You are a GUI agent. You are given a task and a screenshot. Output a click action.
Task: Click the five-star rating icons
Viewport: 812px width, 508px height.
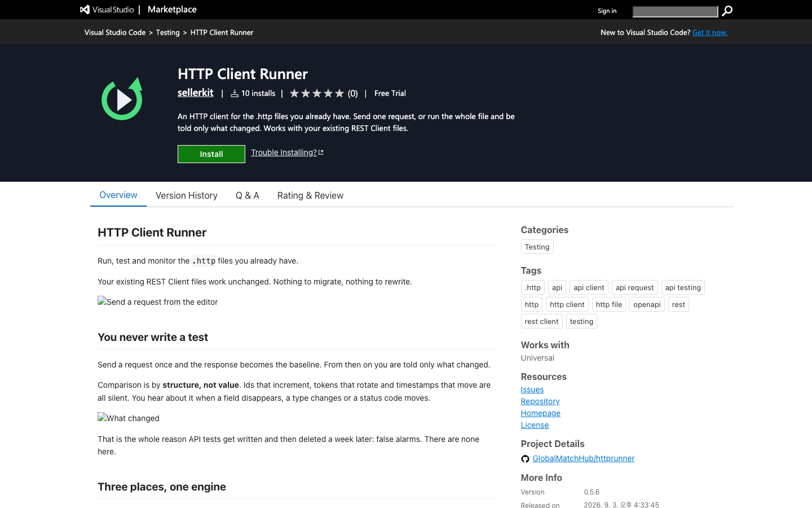(x=317, y=93)
